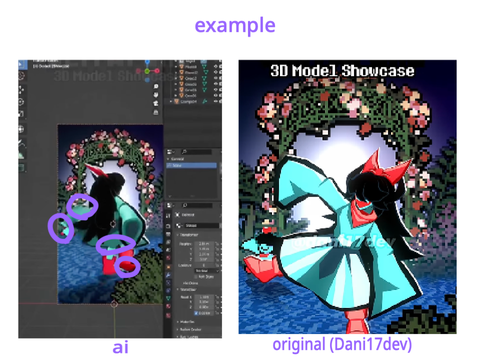Viewport: 480px width, 360px height.
Task: Click the viewport zoom magnifier icon
Action: [156, 86]
